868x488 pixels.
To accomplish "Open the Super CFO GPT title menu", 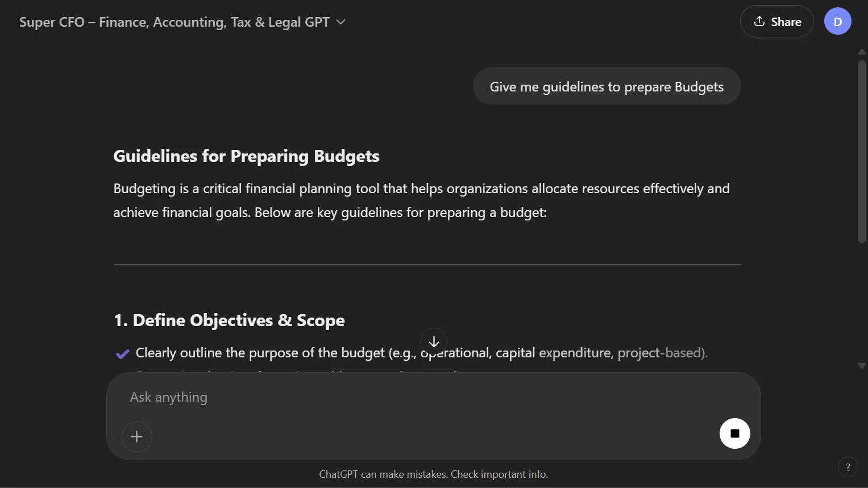I will click(182, 22).
